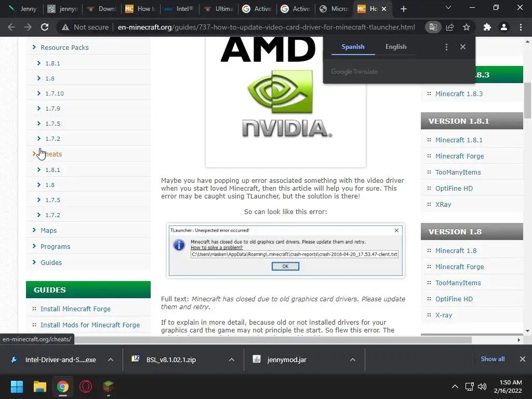
Task: Open TooManyItems under Version 1.8.1
Action: (458, 172)
